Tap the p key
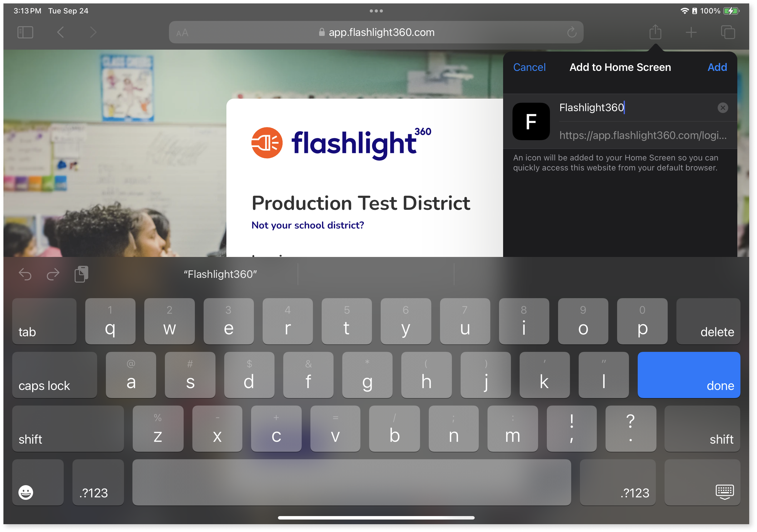This screenshot has width=757, height=532. 643,321
